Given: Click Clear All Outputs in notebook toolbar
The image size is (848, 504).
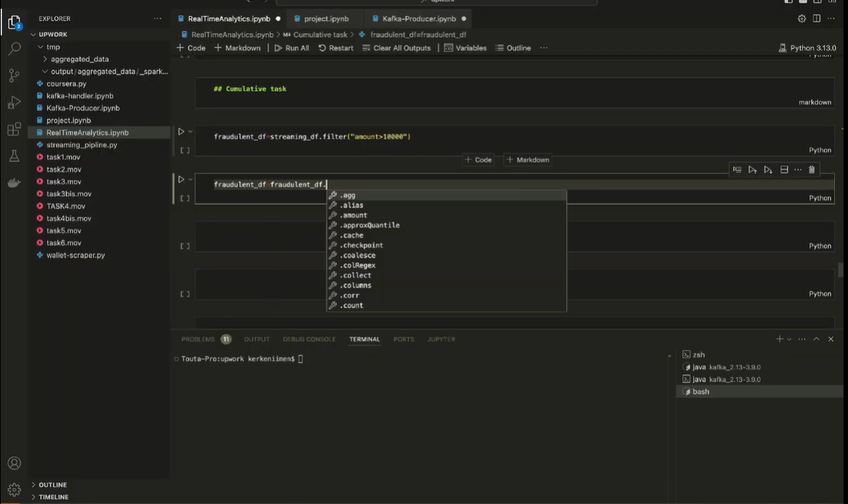Looking at the screenshot, I should [x=396, y=48].
